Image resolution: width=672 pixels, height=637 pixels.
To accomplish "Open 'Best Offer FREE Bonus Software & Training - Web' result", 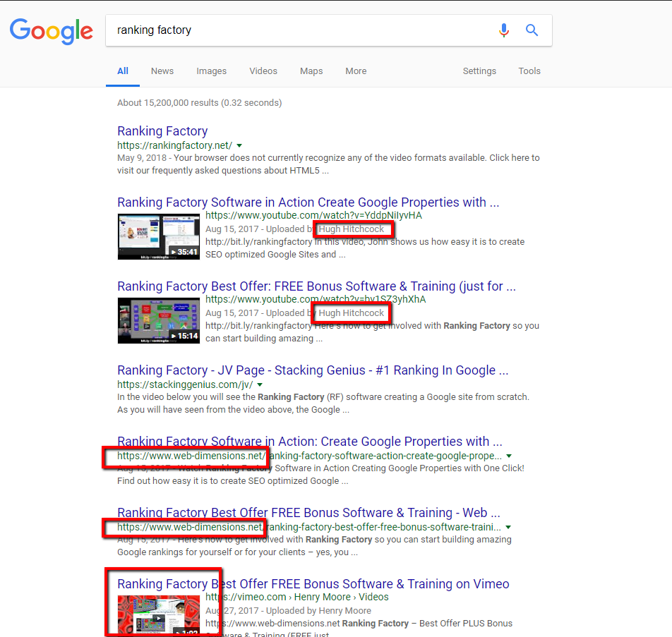I will pyautogui.click(x=308, y=513).
